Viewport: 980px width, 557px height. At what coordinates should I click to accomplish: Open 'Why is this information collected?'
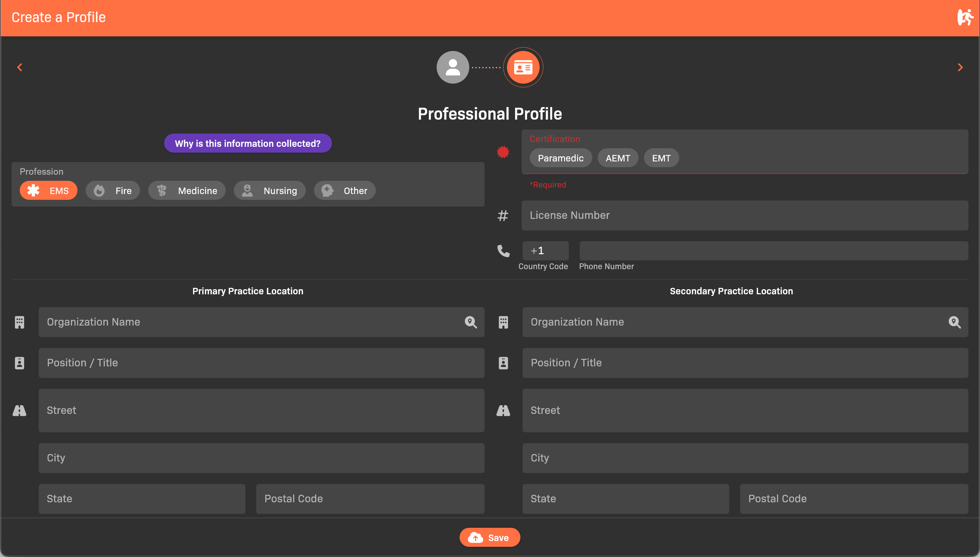click(247, 143)
